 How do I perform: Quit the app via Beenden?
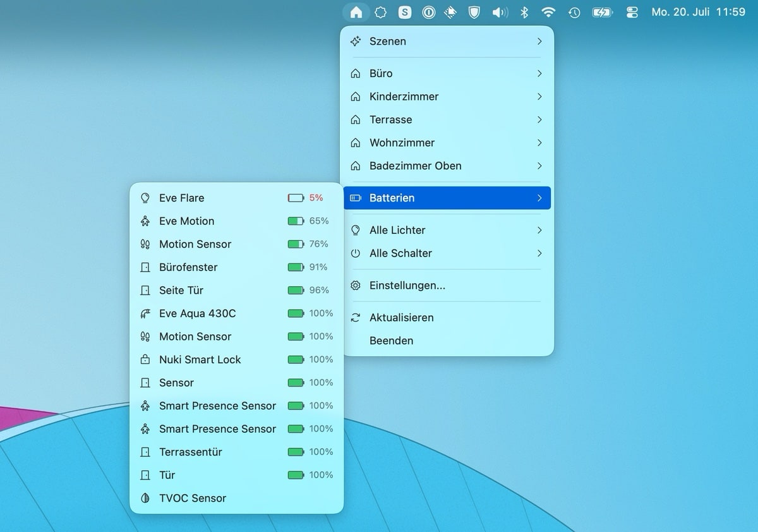(447, 341)
